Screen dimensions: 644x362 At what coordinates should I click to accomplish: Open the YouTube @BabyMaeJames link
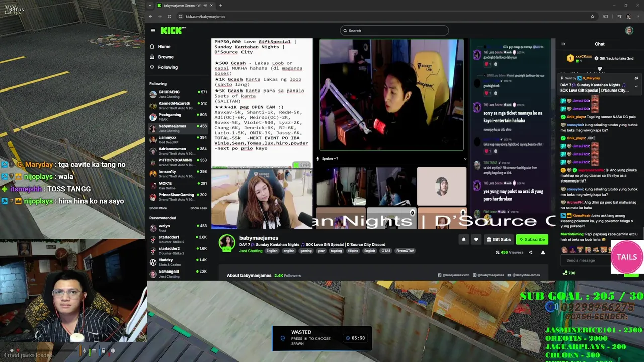tap(524, 275)
